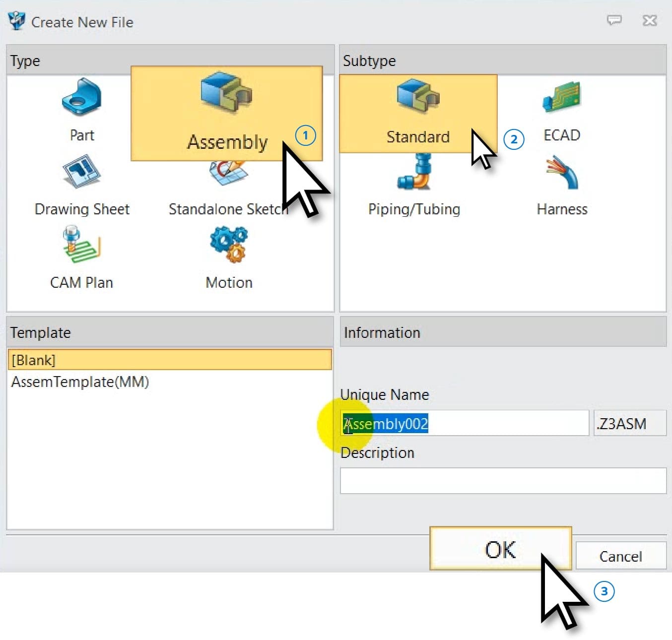Select the Part file type icon

coord(81,98)
